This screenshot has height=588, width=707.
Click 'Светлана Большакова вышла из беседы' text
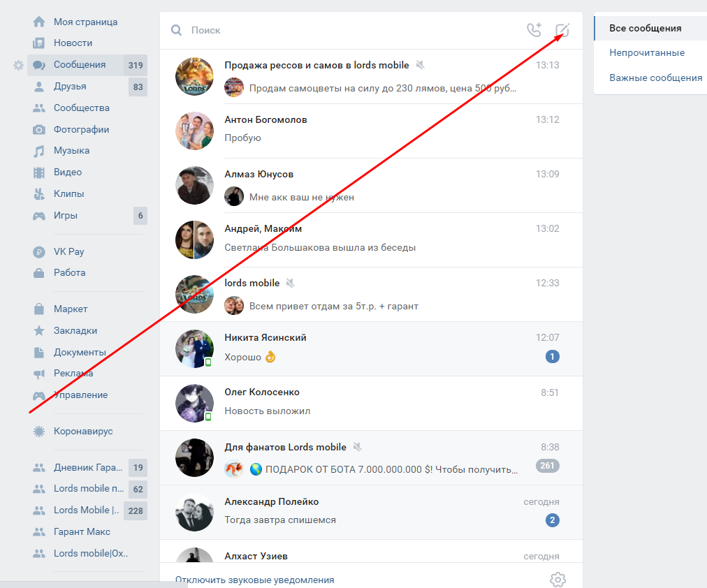320,248
